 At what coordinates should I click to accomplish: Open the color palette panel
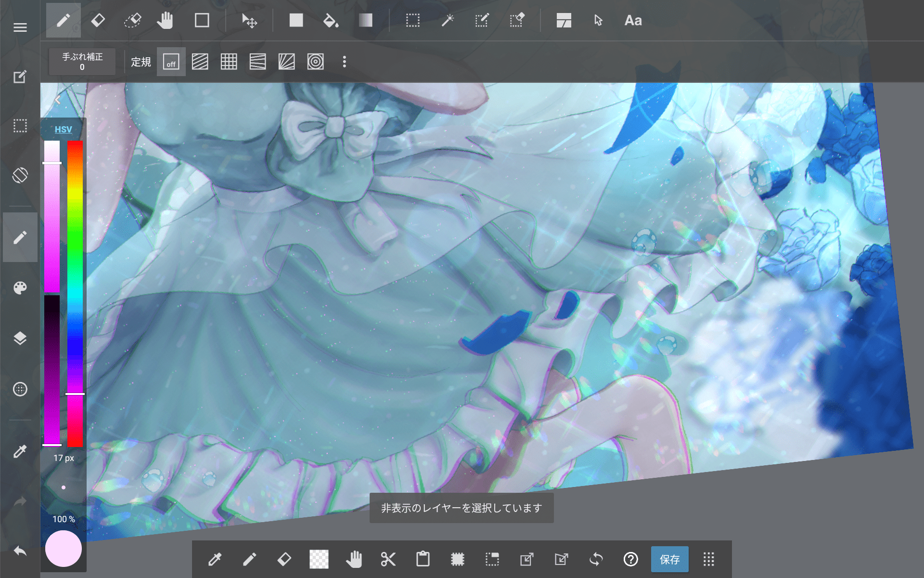coord(20,288)
